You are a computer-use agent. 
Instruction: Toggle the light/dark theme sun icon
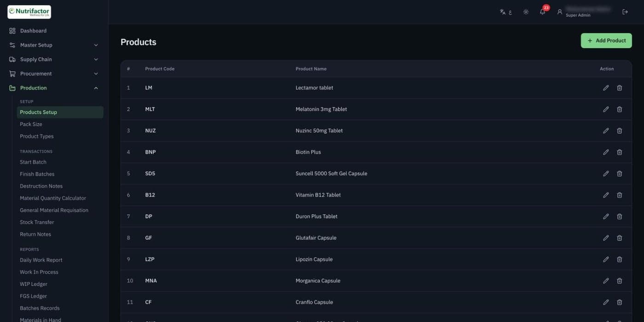point(526,12)
